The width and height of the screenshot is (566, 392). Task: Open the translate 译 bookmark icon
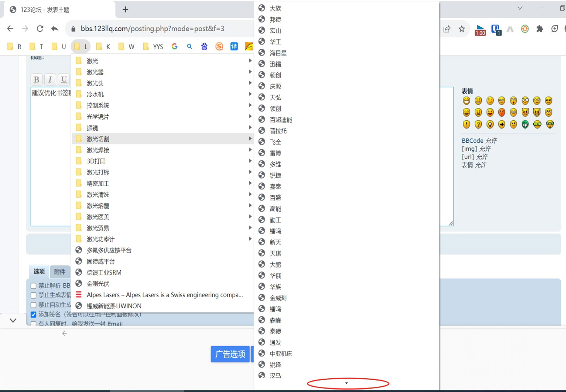point(234,46)
